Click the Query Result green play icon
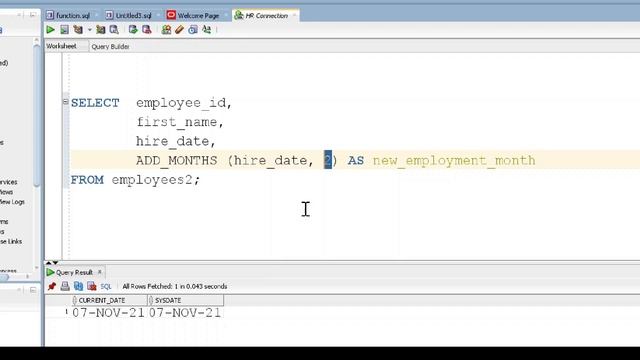The height and width of the screenshot is (360, 640). (50, 272)
